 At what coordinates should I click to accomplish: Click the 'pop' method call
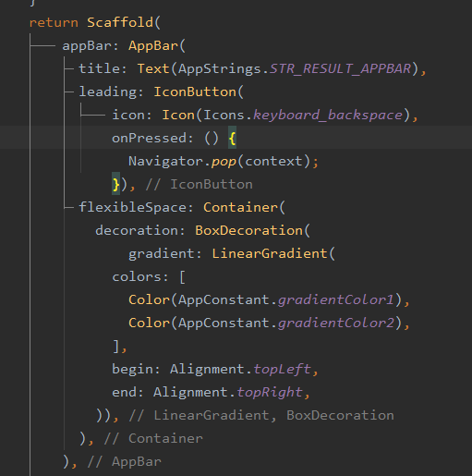tap(224, 162)
